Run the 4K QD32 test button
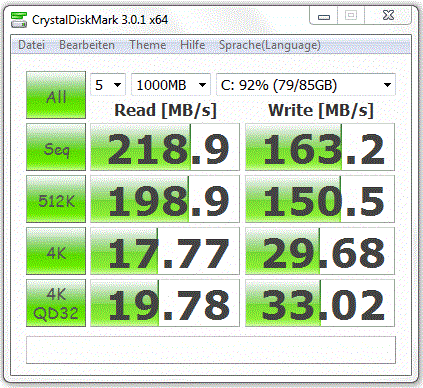Screen dimensions: 423x388 click(56, 303)
